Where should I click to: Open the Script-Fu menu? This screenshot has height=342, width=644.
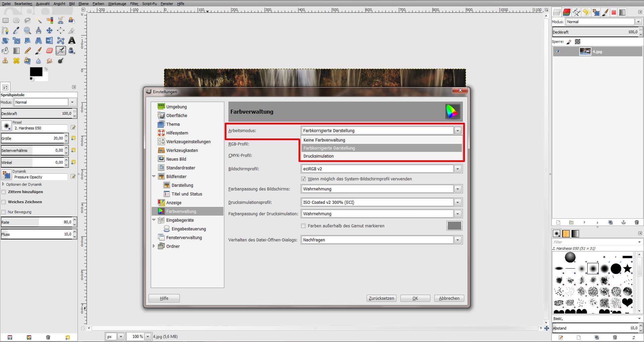point(150,4)
